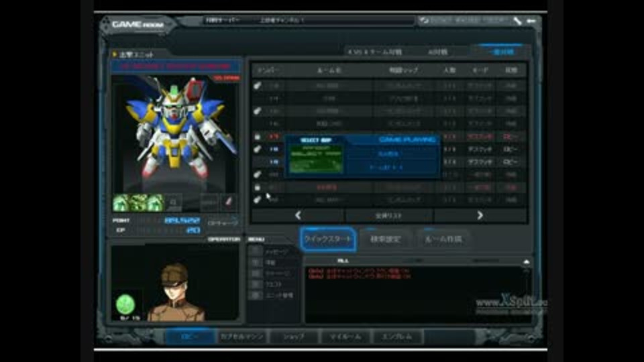Expand the chat window with the up arrow icon

pos(526,261)
